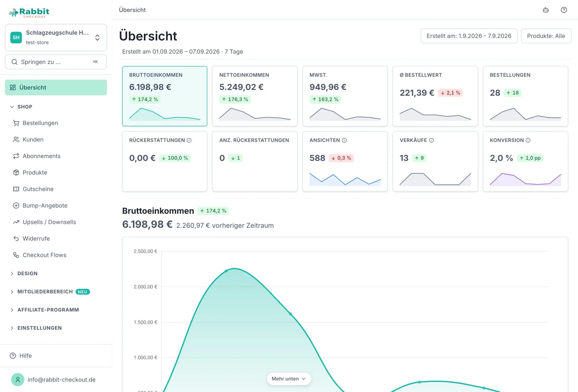Open the robot assistant icon in header
This screenshot has width=578, height=392.
tap(546, 10)
